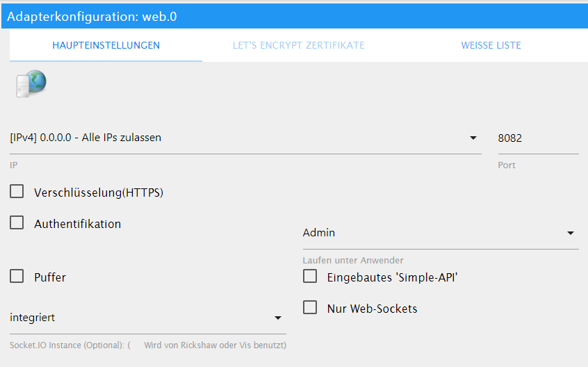
Task: Select the '[IPv4] 0.0.0.0 - Alle IPs zulassen' field
Action: (245, 138)
